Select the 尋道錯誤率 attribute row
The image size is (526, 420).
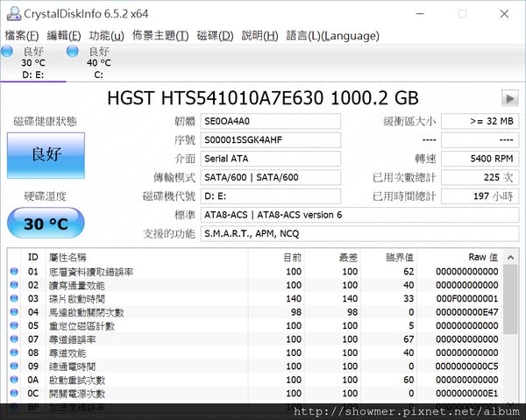(254, 339)
